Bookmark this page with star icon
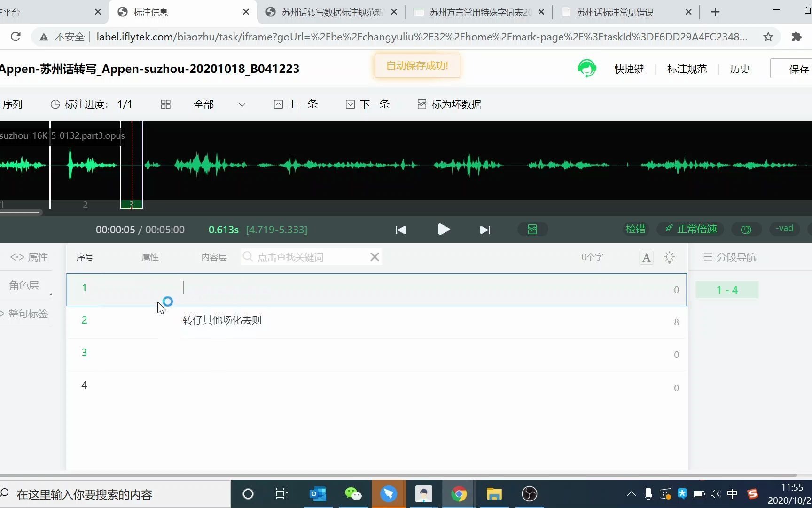This screenshot has height=508, width=812. (768, 37)
